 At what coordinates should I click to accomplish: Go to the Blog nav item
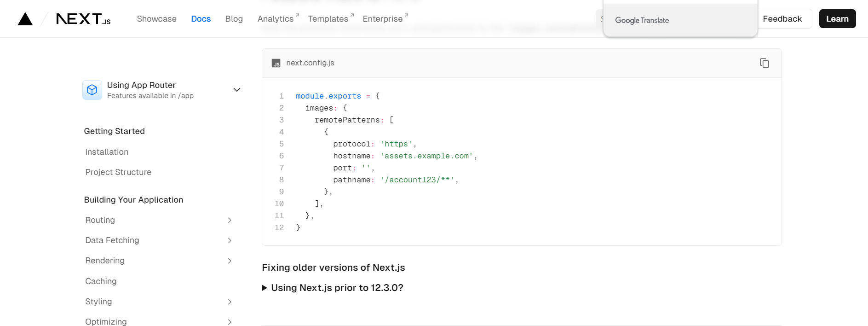coord(234,19)
